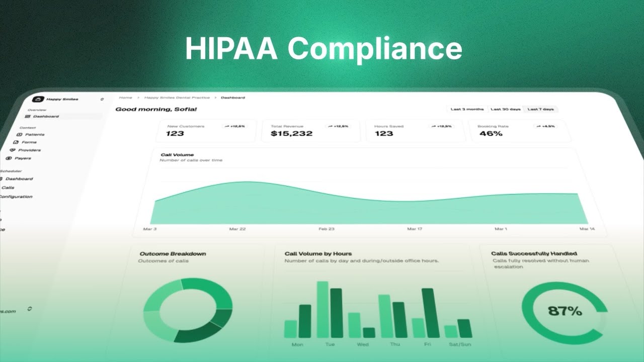The height and width of the screenshot is (362, 644).
Task: Select the Last 7 days range
Action: click(540, 109)
